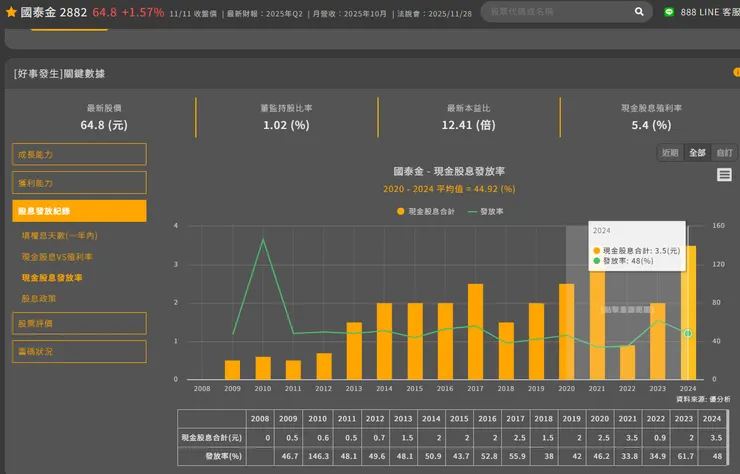Click the 2024 payout rate point marker
Image resolution: width=740 pixels, height=474 pixels.
coord(688,333)
